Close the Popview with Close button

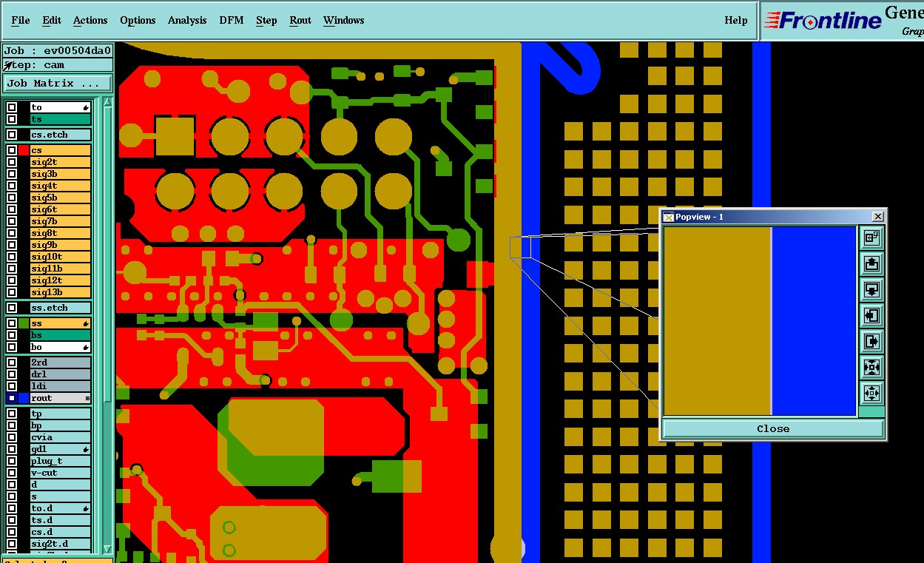(773, 428)
